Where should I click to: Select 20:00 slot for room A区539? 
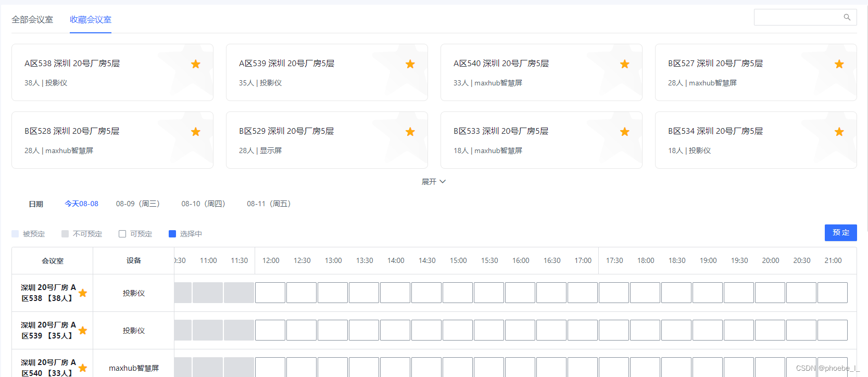pos(770,330)
